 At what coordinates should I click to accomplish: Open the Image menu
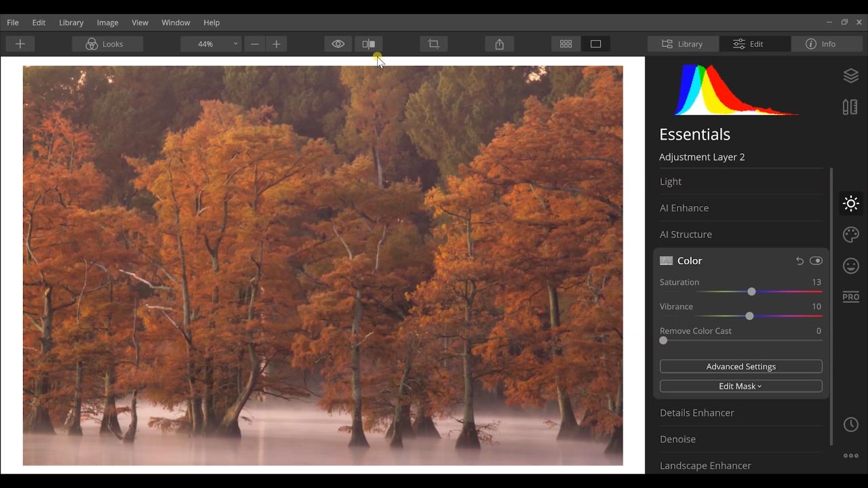(107, 22)
